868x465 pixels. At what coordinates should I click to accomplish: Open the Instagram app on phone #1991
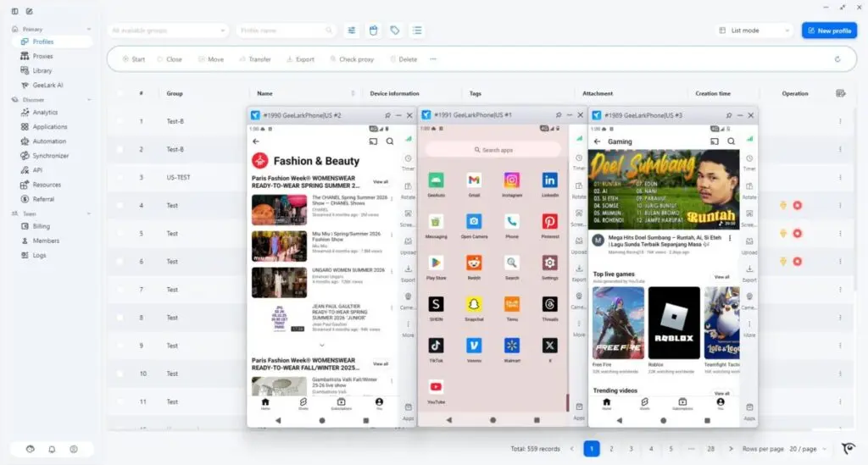(512, 180)
